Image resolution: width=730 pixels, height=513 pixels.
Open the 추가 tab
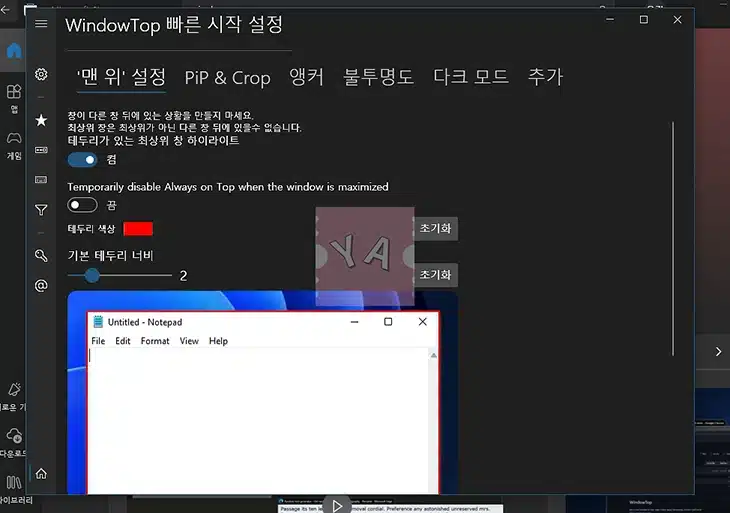pos(545,77)
